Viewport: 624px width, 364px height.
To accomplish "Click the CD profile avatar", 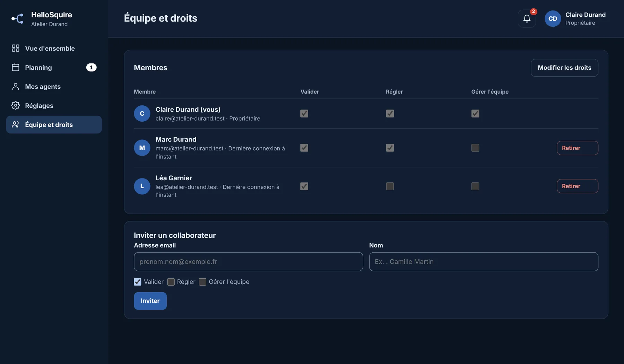I will point(553,19).
